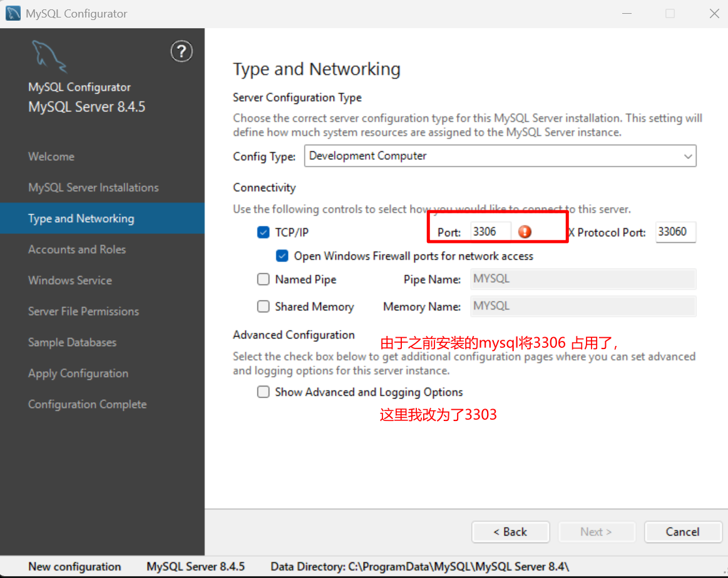The image size is (728, 578).
Task: Click Cancel to abort configuration
Action: coord(682,531)
